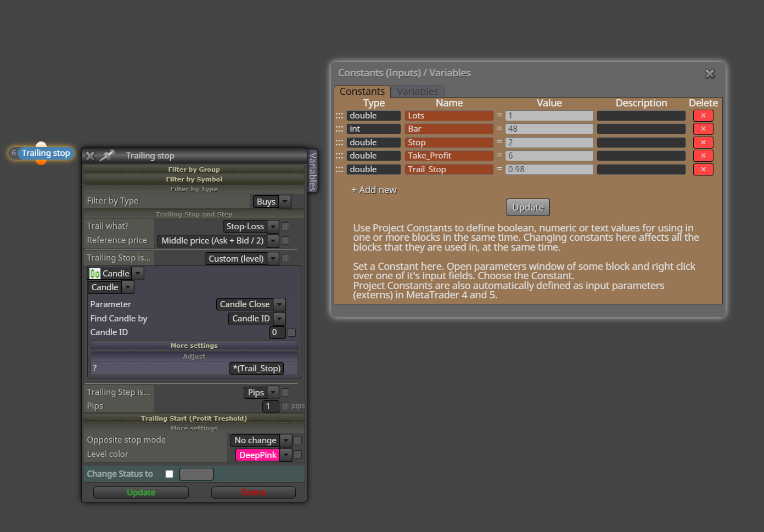The image size is (764, 532).
Task: Open the Reference price Middle price dropdown
Action: [218, 241]
